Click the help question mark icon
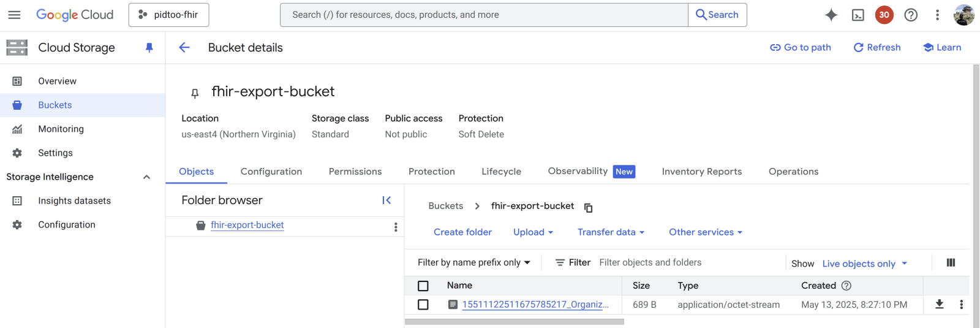980x328 pixels. tap(911, 15)
